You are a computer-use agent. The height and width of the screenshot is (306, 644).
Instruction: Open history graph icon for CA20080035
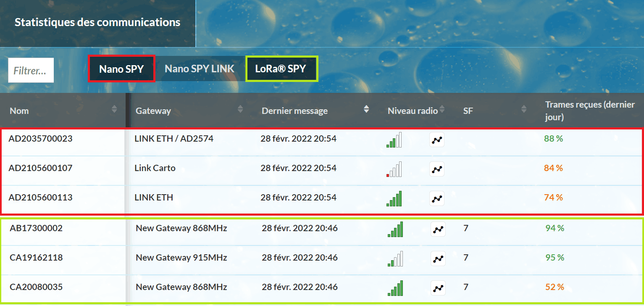pyautogui.click(x=438, y=288)
